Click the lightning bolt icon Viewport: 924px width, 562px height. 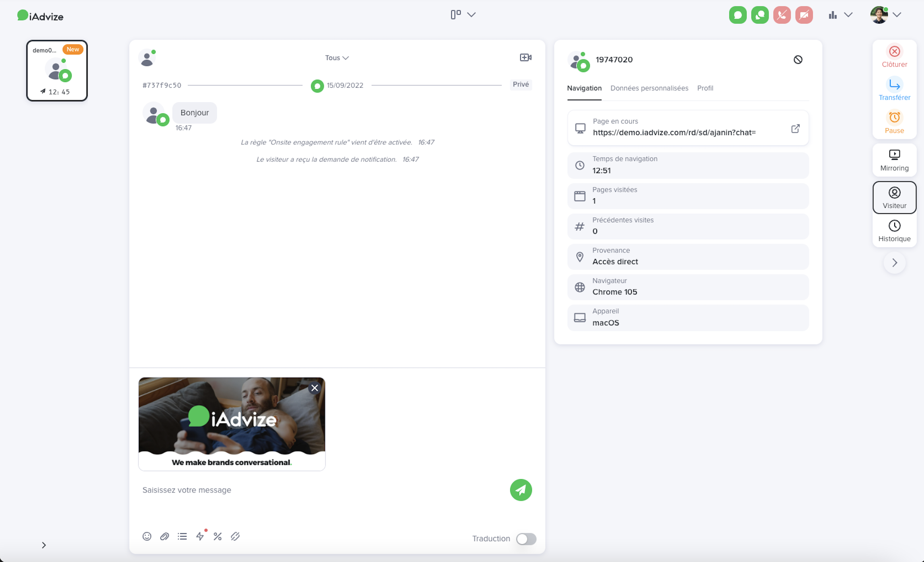point(200,536)
